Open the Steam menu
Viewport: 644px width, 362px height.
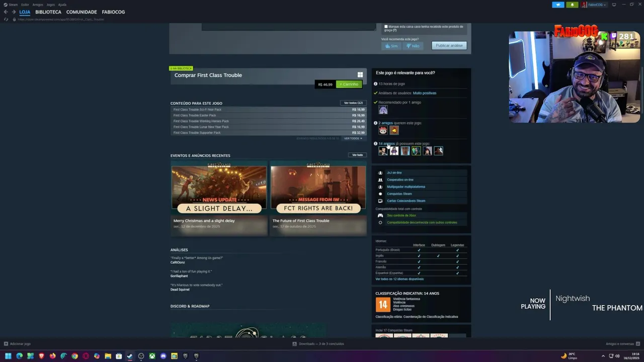pos(11,5)
